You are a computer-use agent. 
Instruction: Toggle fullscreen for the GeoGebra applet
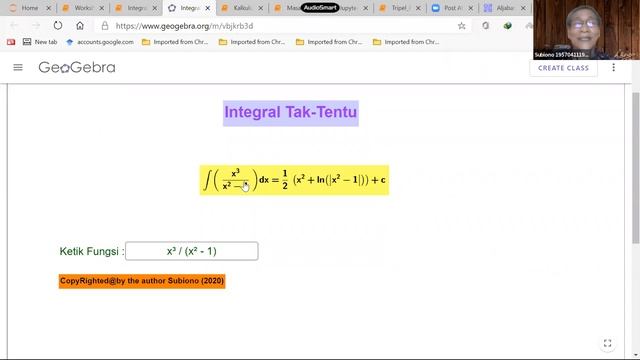coord(607,343)
